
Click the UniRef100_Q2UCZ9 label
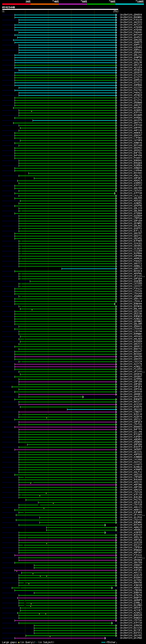coord(131,575)
